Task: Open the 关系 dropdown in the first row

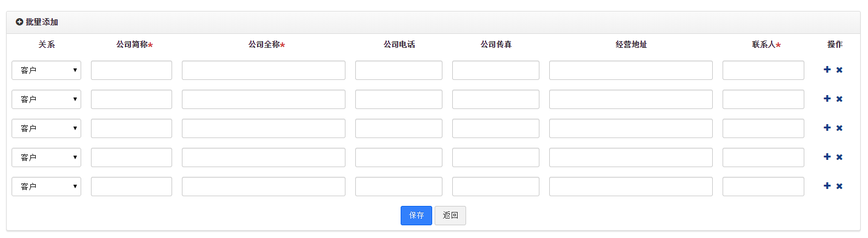Action: coord(46,70)
